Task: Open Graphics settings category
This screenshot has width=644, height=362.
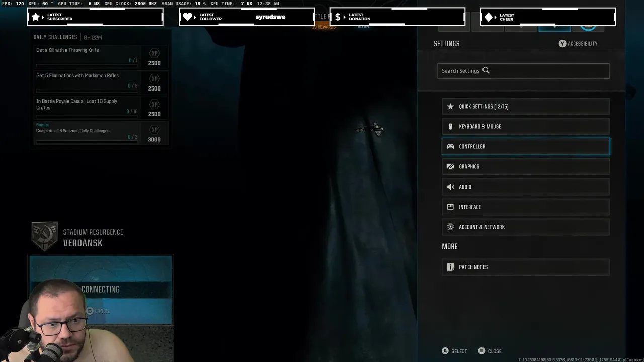Action: coord(526,166)
